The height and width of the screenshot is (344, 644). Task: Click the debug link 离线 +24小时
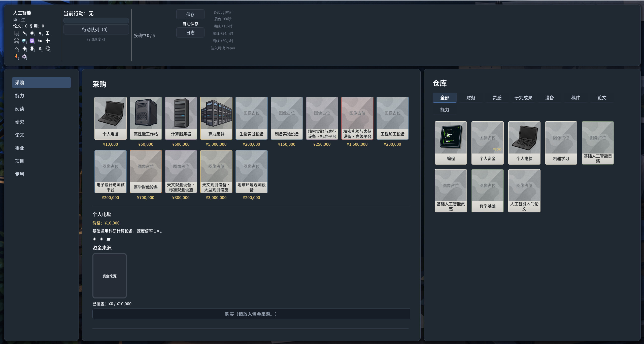[x=223, y=33]
